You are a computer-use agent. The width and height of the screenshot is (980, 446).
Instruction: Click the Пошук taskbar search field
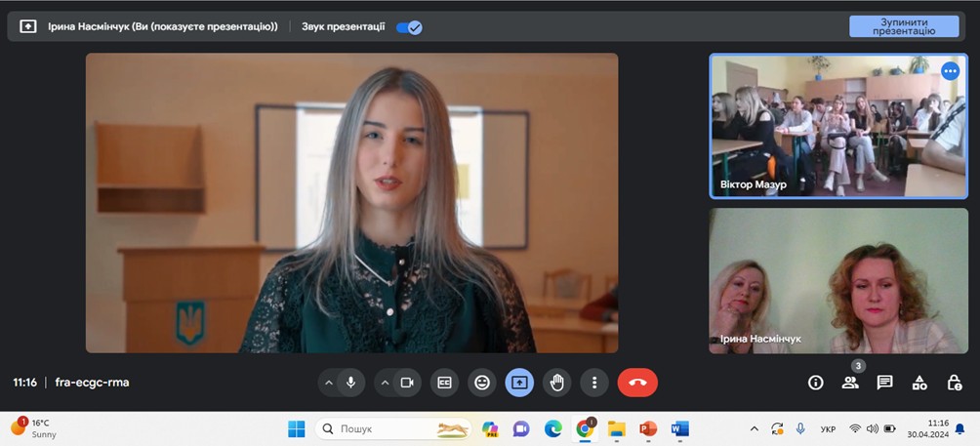(x=390, y=428)
